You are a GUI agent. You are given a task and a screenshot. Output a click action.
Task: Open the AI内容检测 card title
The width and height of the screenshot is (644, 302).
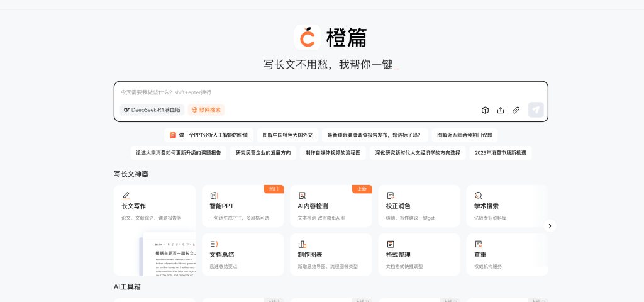313,206
